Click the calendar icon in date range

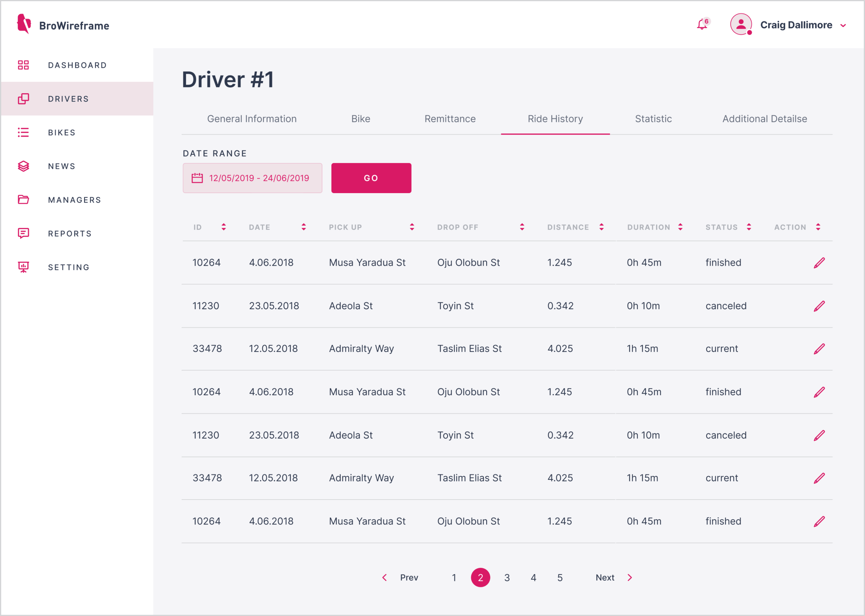(197, 178)
